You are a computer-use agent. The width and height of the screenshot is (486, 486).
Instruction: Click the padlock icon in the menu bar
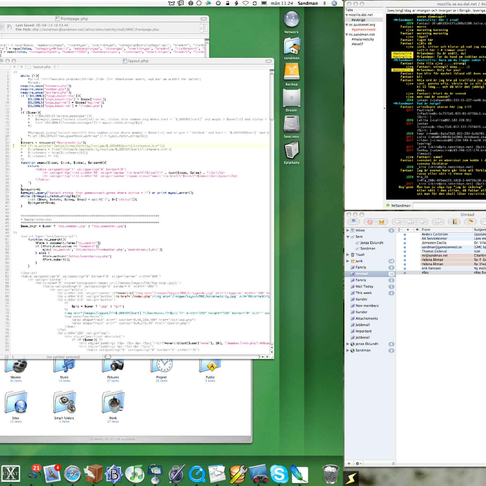coord(227,3)
